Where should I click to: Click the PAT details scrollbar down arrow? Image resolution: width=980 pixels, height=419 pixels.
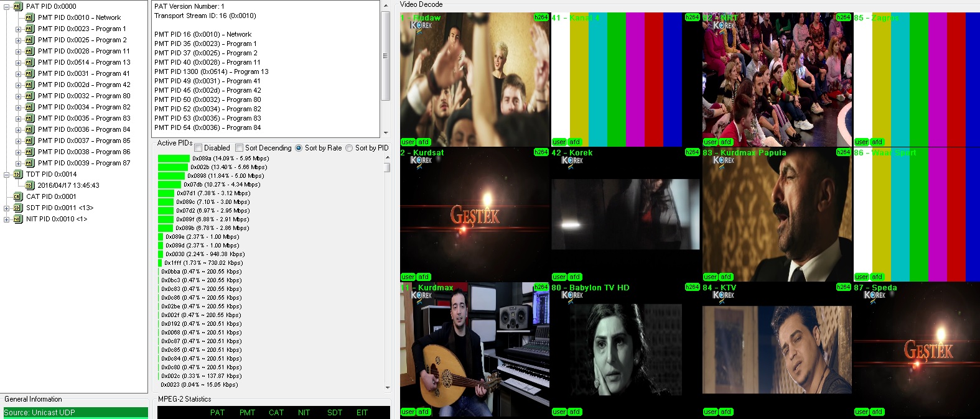[x=386, y=132]
